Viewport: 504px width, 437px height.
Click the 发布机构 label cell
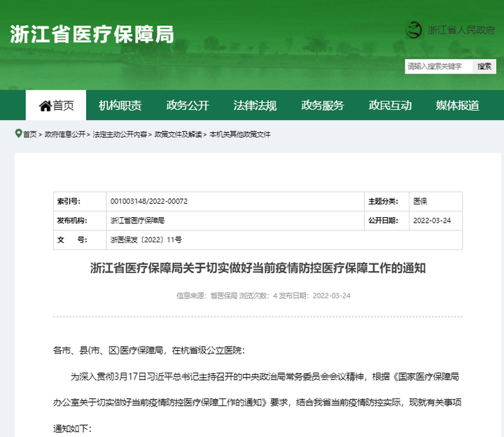(80, 221)
